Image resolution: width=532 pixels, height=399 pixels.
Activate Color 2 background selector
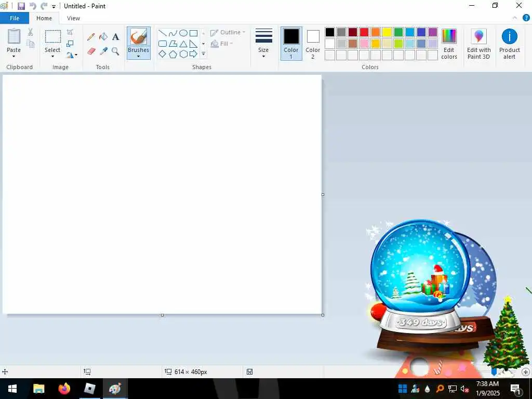[313, 44]
